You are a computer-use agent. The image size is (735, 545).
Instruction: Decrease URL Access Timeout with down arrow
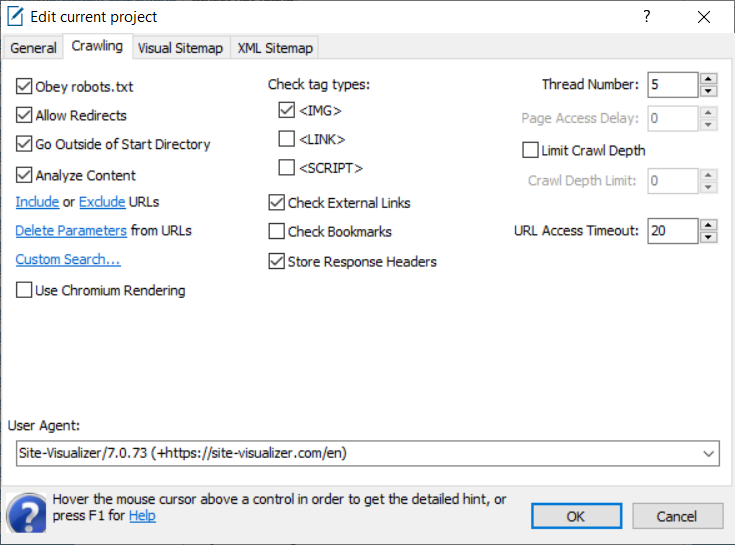click(709, 237)
